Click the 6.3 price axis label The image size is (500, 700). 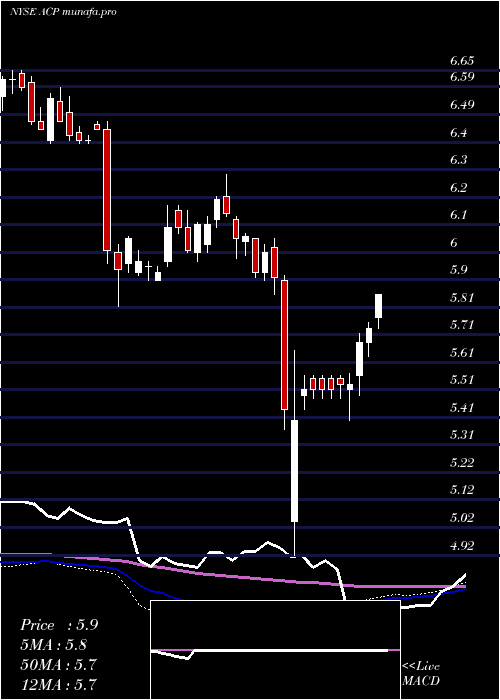tap(458, 160)
